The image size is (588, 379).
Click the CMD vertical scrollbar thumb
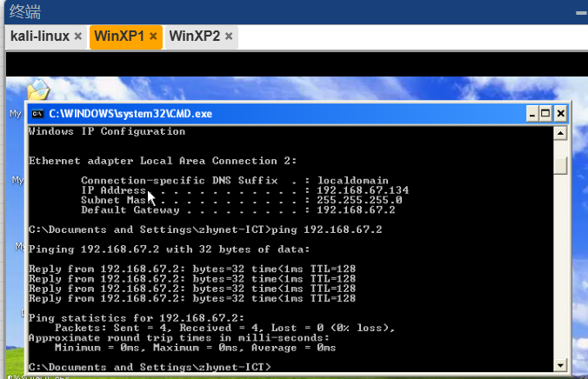pos(560,165)
